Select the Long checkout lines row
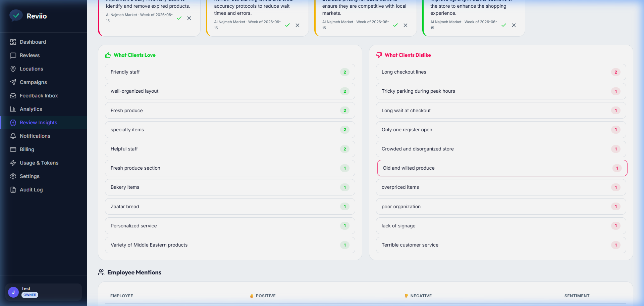The image size is (644, 306). (501, 72)
